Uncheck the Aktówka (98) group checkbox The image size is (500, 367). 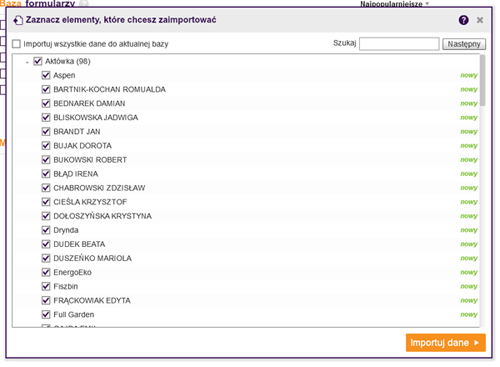click(x=38, y=61)
